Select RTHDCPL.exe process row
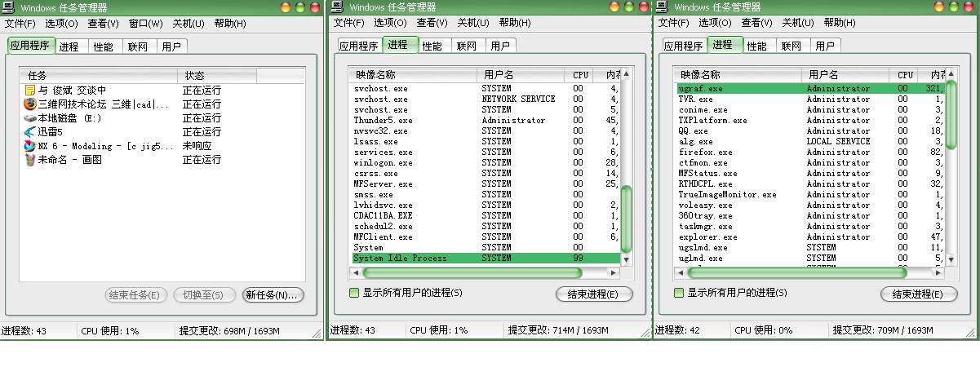 [810, 183]
